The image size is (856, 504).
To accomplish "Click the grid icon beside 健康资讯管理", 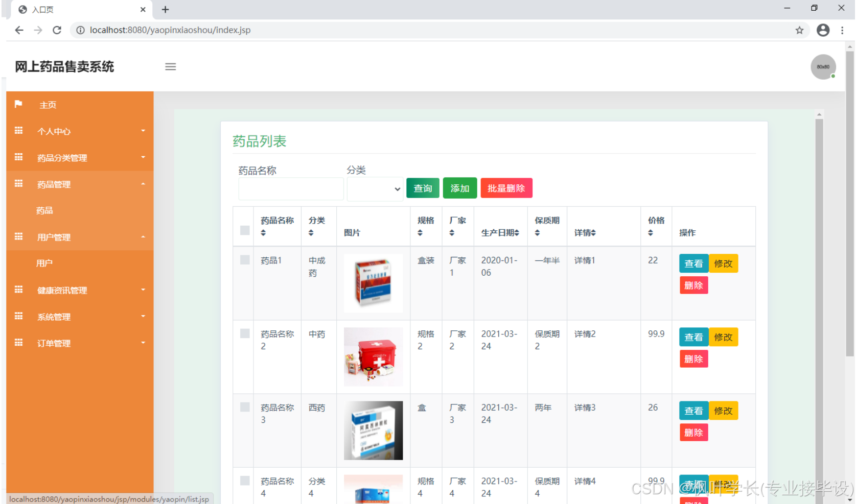I will [x=18, y=290].
